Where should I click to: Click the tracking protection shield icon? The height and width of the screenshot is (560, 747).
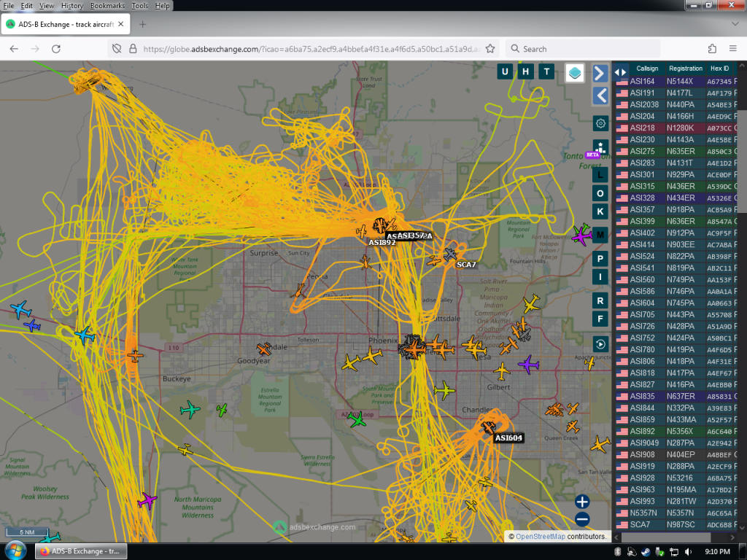point(117,49)
